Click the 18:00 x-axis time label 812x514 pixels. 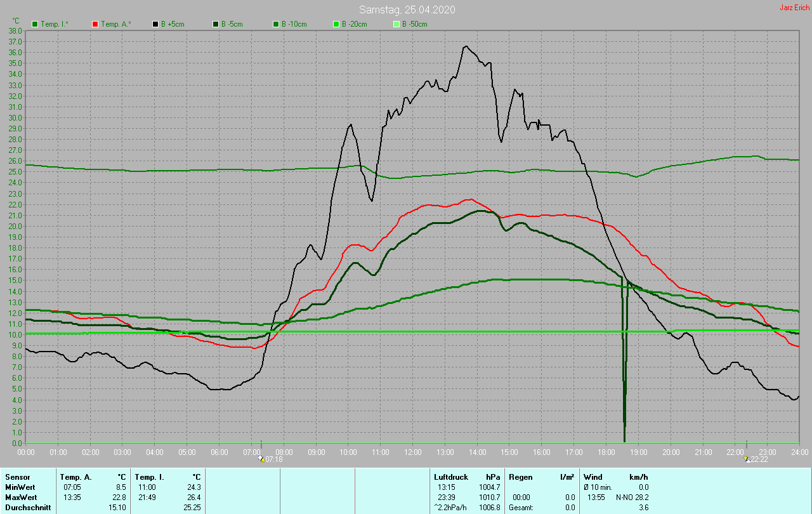(x=606, y=452)
